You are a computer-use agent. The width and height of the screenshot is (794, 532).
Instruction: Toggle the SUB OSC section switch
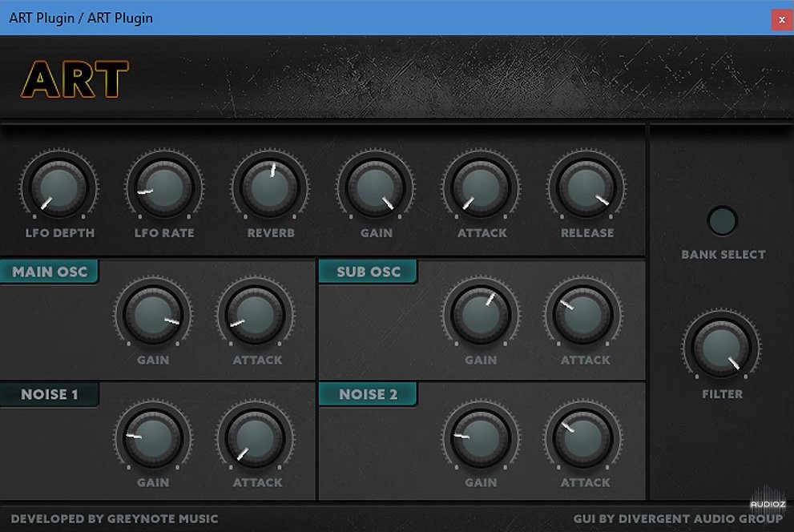[x=368, y=272]
